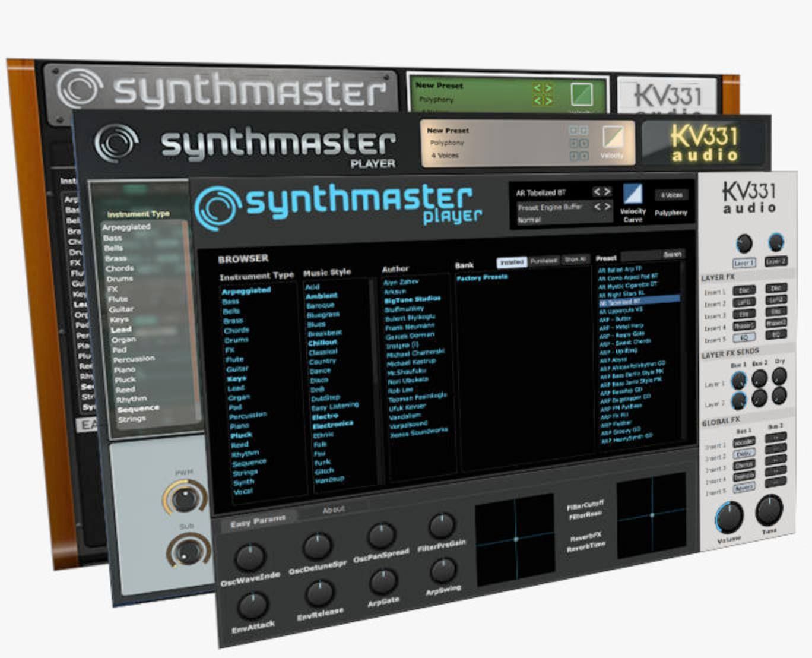
Task: Open the green velocity curve icon in back window
Action: click(582, 94)
